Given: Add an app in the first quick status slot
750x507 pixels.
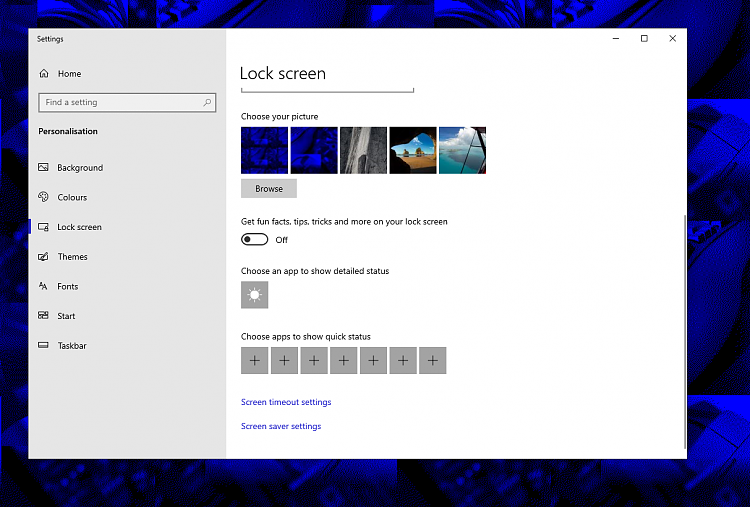Looking at the screenshot, I should (x=254, y=361).
